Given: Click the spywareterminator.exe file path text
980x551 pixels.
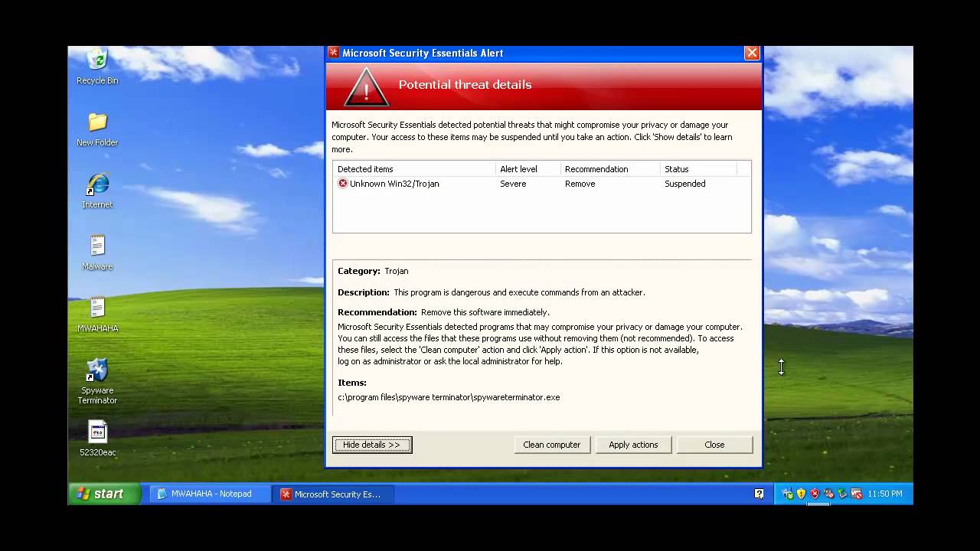Looking at the screenshot, I should click(x=449, y=397).
